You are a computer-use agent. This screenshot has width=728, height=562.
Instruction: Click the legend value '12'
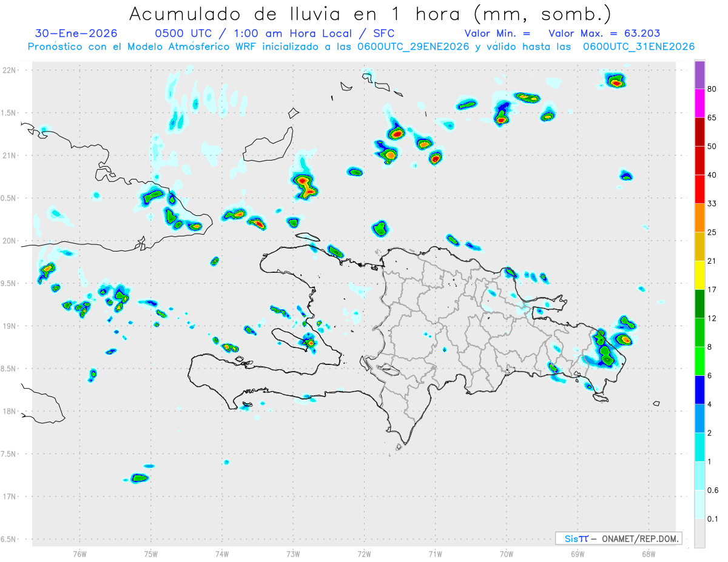pyautogui.click(x=712, y=318)
